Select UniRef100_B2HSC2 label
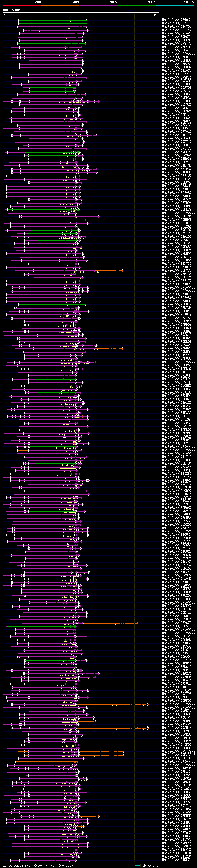Screen dimensions: 197x868 [177, 271]
